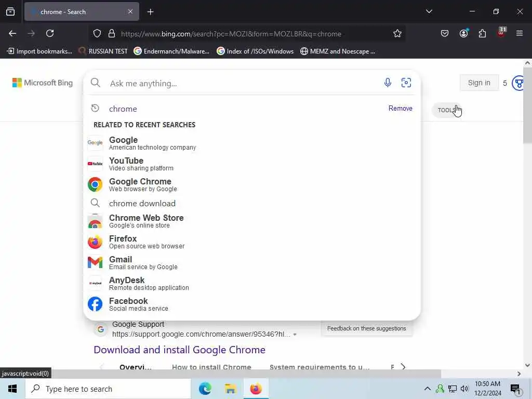The width and height of the screenshot is (532, 399).
Task: Open extension icon showing badge 31
Action: coord(501,33)
